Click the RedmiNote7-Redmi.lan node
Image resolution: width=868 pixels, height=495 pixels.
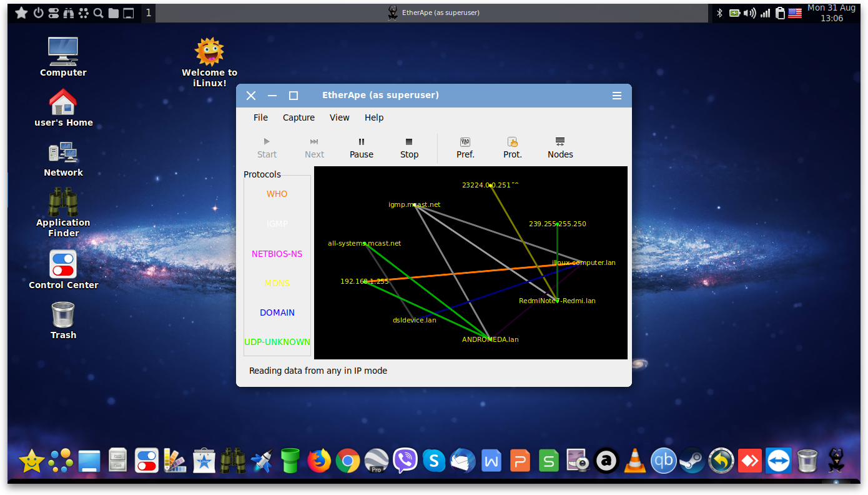click(x=557, y=301)
